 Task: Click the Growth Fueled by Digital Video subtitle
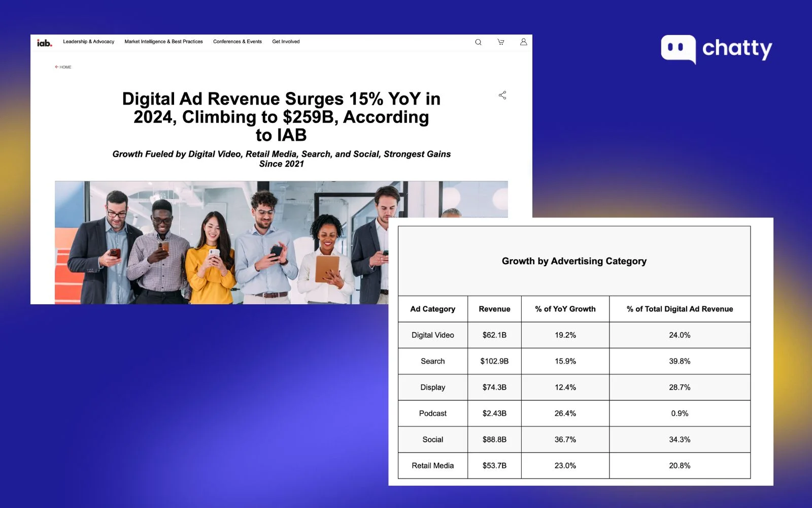[x=281, y=158]
